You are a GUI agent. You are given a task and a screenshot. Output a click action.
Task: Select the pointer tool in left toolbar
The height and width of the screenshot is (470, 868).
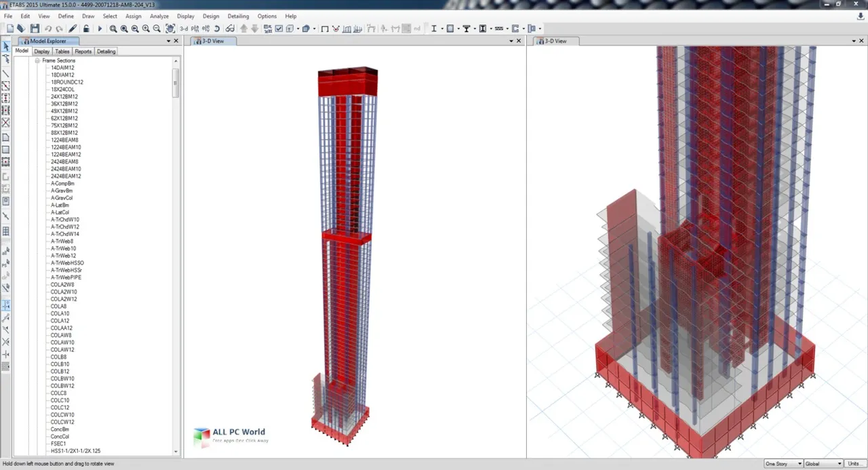click(6, 47)
